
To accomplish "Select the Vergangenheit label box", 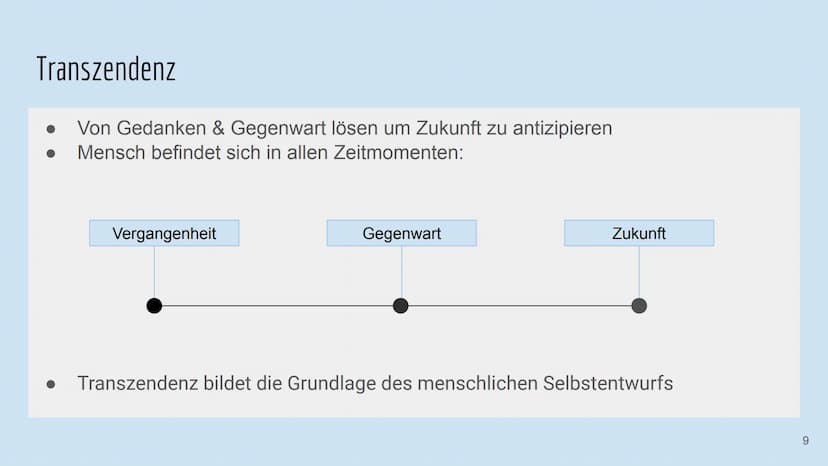I will tap(164, 233).
